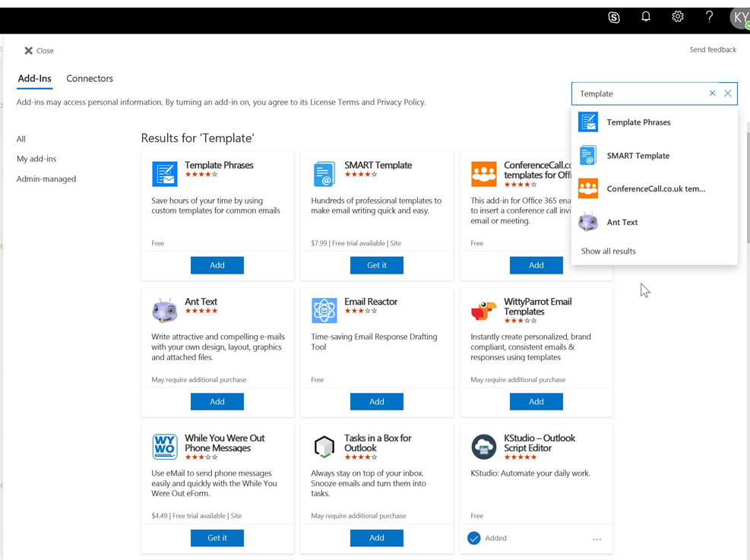Add the ConferenceCall.co.uk templates add-in
This screenshot has height=560, width=750.
536,265
